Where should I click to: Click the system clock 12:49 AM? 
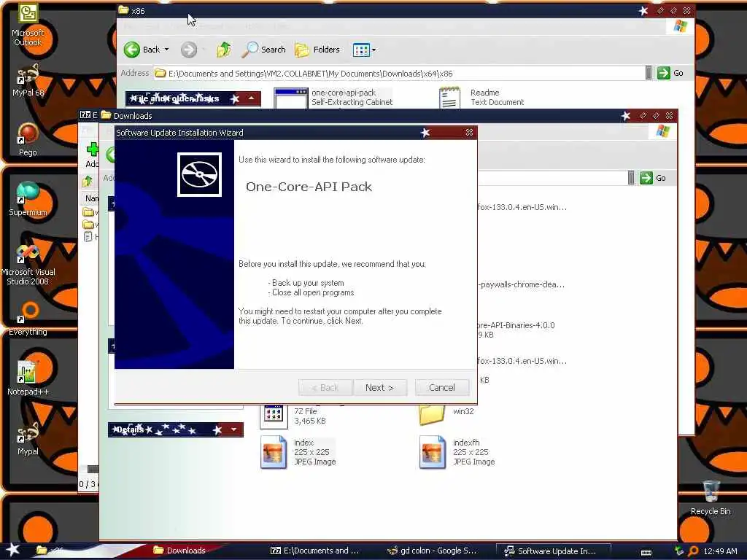(x=720, y=551)
